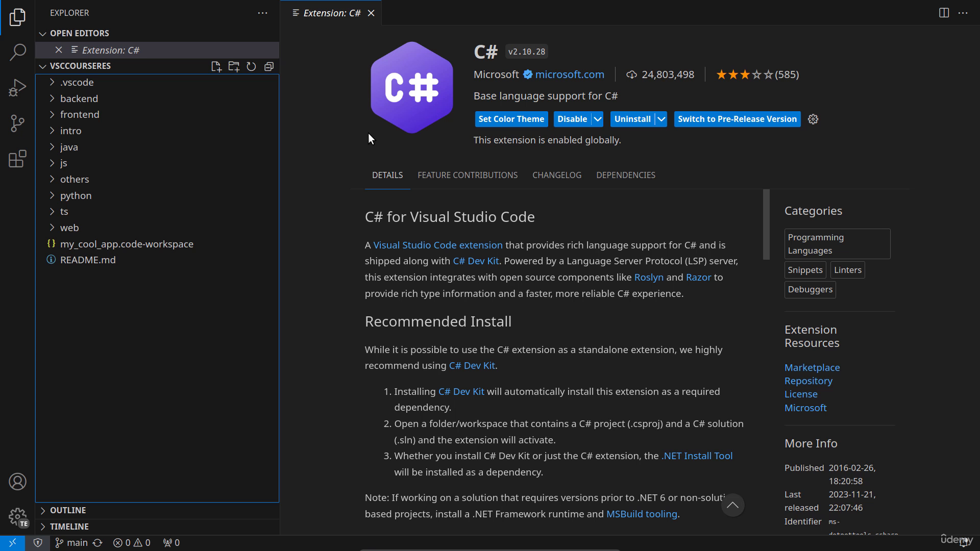Refresh the explorer file tree
This screenshot has height=551, width=980.
point(251,66)
